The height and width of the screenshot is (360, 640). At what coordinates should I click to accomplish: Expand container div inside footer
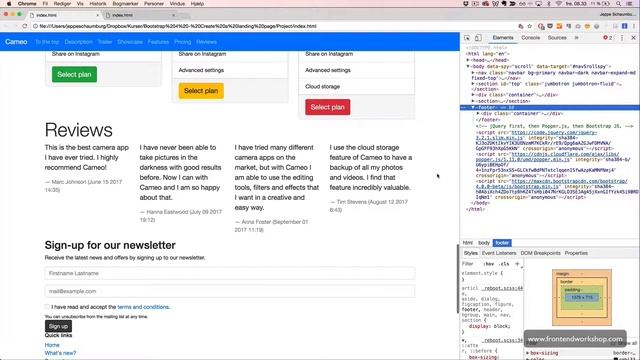[478, 113]
